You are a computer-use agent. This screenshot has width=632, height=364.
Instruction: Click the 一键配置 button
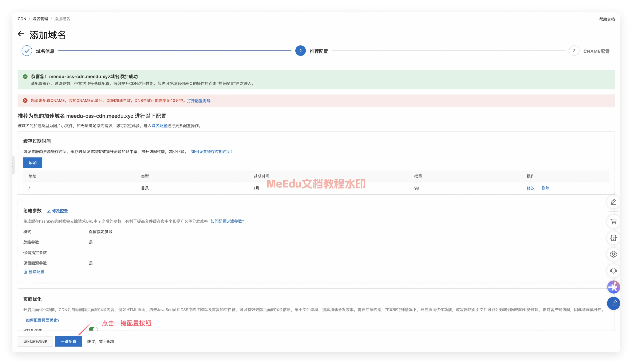(68, 341)
